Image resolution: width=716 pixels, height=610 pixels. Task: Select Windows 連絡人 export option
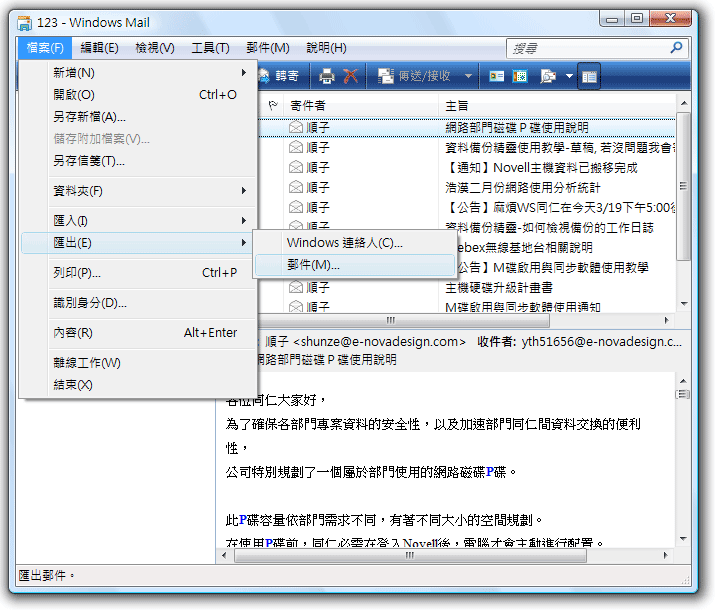[354, 242]
